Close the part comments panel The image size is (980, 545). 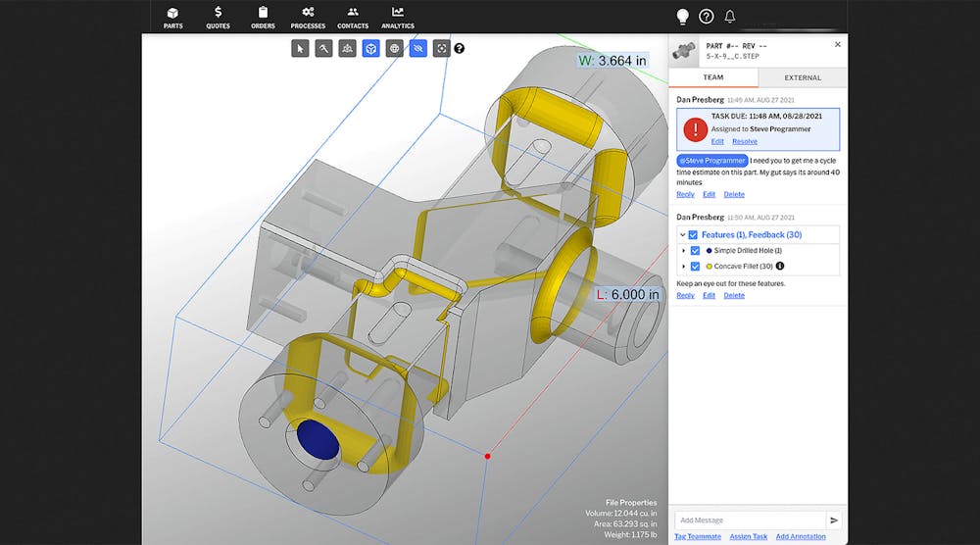(838, 44)
